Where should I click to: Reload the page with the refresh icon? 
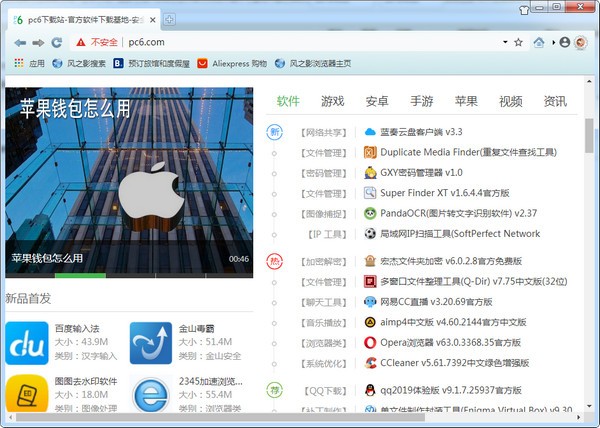(x=57, y=43)
